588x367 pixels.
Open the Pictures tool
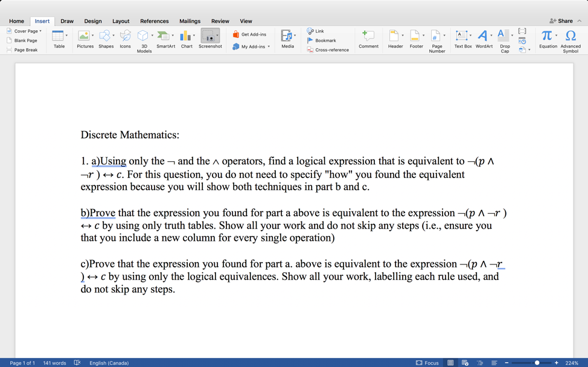click(x=85, y=39)
